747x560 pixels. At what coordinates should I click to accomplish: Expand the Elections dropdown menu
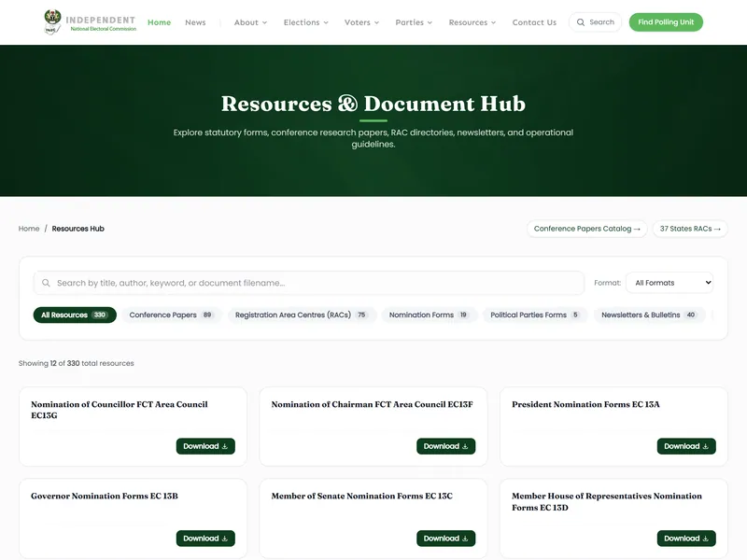pos(306,22)
